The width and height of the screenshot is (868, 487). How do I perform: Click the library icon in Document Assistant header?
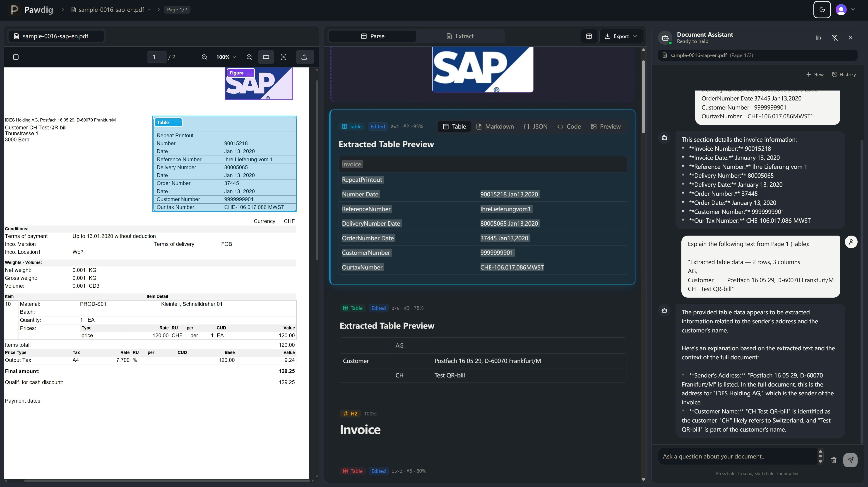(819, 38)
